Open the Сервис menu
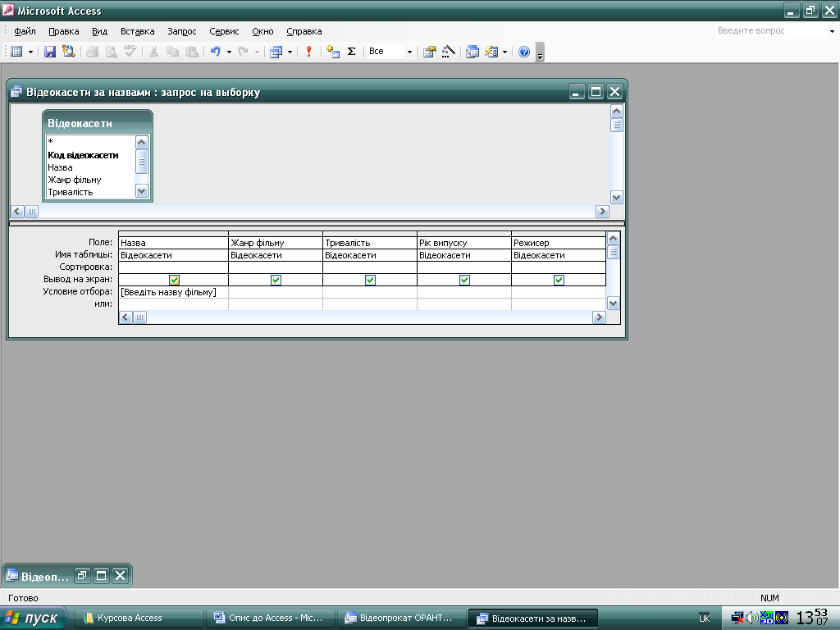This screenshot has height=630, width=840. 224,31
